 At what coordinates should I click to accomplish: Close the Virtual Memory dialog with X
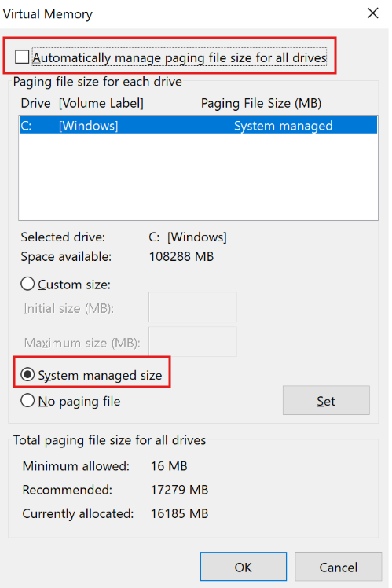tap(372, 13)
